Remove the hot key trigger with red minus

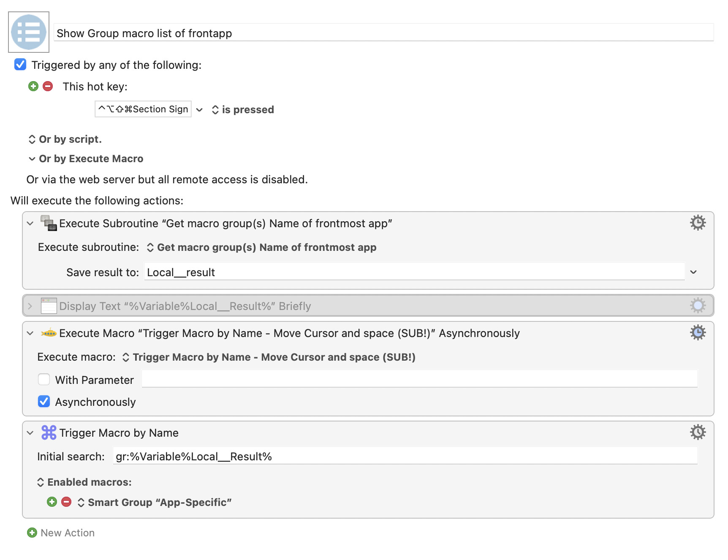click(48, 87)
